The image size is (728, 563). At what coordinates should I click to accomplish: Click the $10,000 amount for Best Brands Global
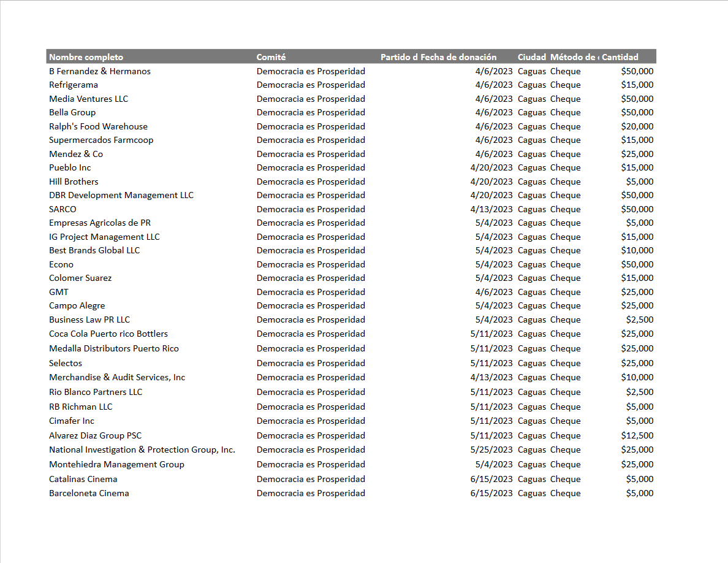(637, 250)
